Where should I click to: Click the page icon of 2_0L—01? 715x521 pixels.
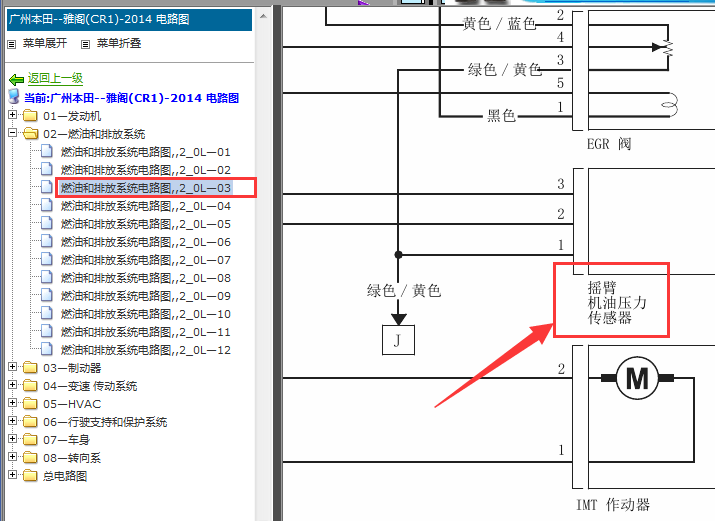(47, 151)
